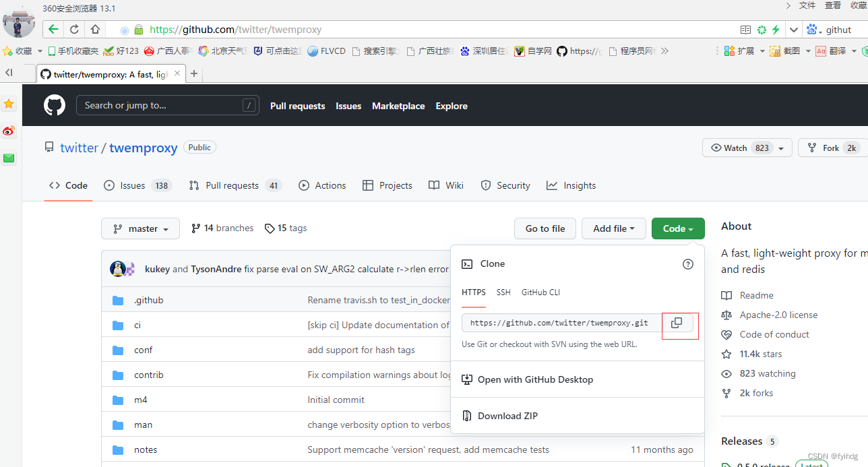Switch clone method to SSH
Viewport: 868px width, 467px height.
(503, 292)
